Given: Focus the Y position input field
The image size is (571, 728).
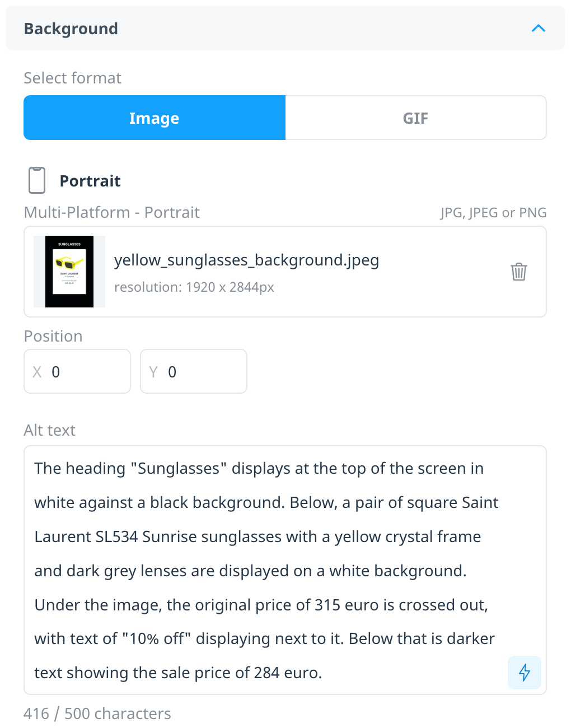Looking at the screenshot, I should (x=194, y=371).
